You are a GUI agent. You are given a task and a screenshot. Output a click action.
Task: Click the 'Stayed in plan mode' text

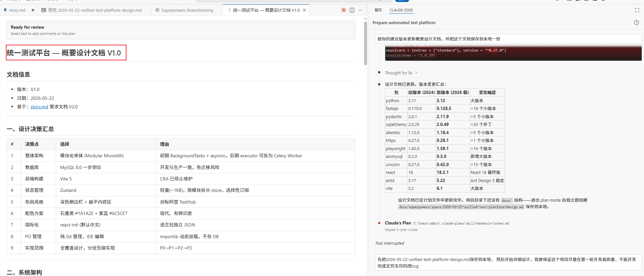coord(401,230)
